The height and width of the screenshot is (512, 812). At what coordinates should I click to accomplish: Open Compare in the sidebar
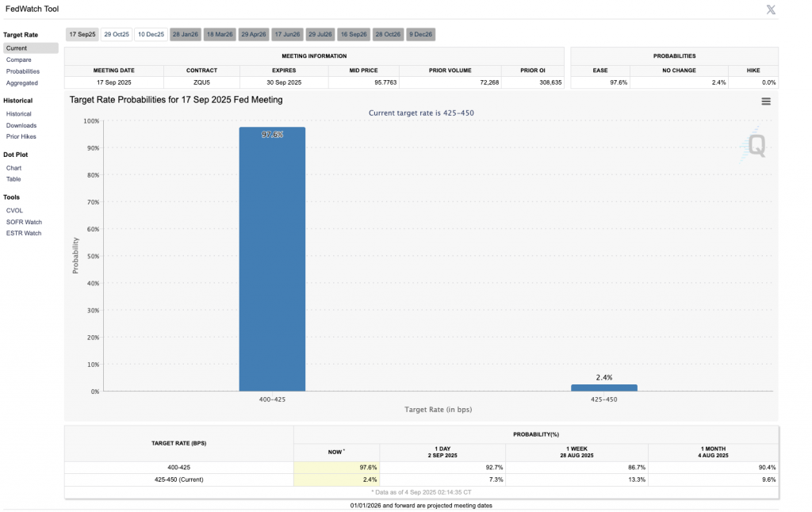point(19,60)
